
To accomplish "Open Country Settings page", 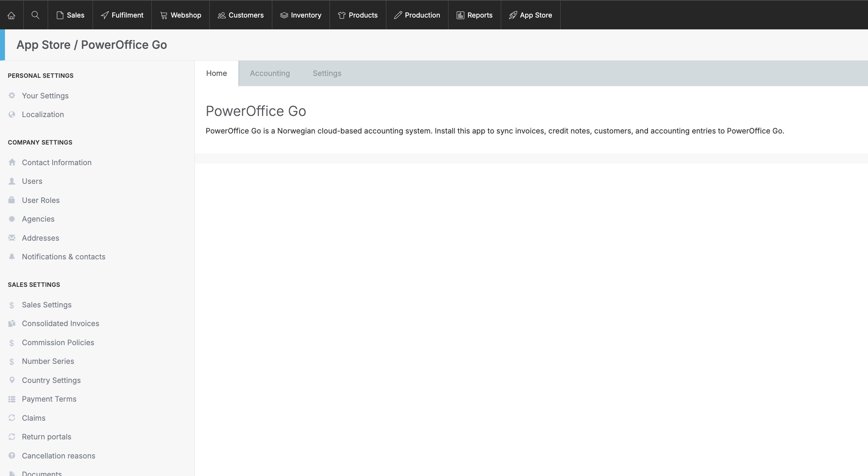I will [51, 380].
